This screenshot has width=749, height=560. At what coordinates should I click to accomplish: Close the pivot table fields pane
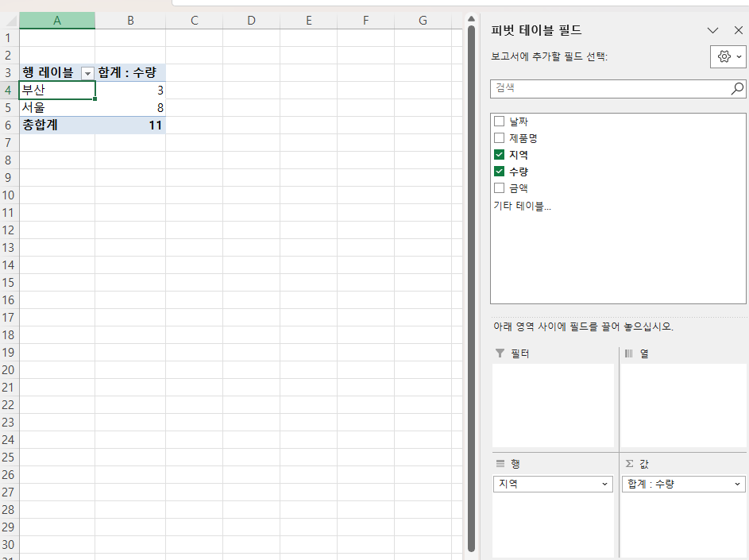pos(738,30)
